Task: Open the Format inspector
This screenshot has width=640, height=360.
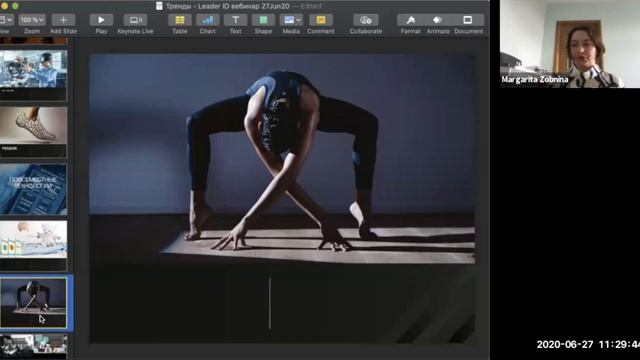Action: [x=411, y=20]
